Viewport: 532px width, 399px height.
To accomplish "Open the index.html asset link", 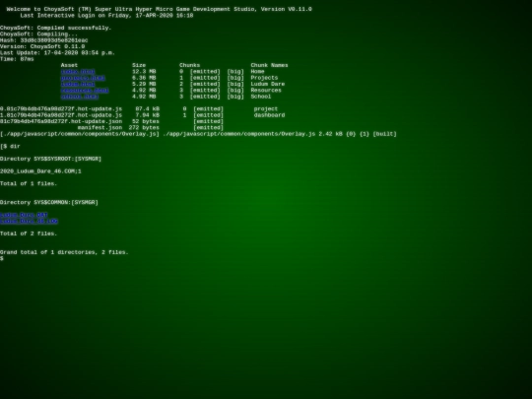I will click(x=78, y=72).
